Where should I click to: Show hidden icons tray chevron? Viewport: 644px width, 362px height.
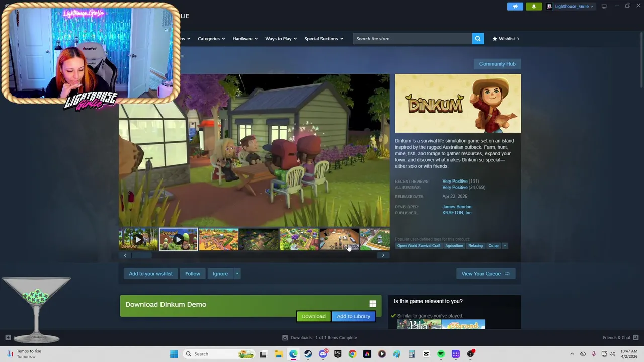[572, 354]
